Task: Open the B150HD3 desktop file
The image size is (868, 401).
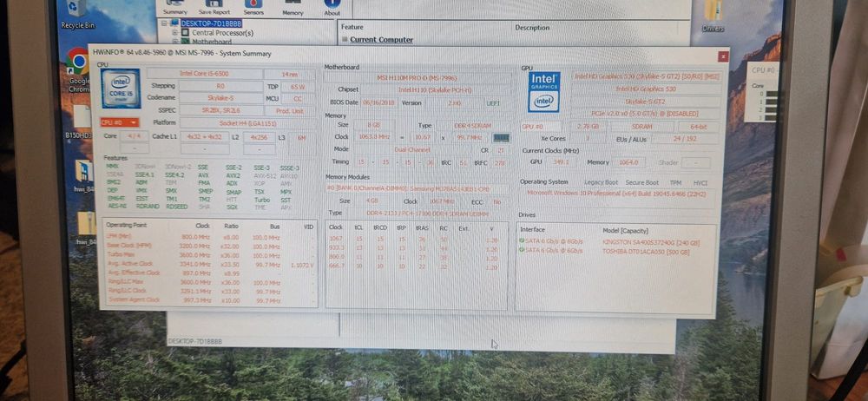Action: [79, 121]
